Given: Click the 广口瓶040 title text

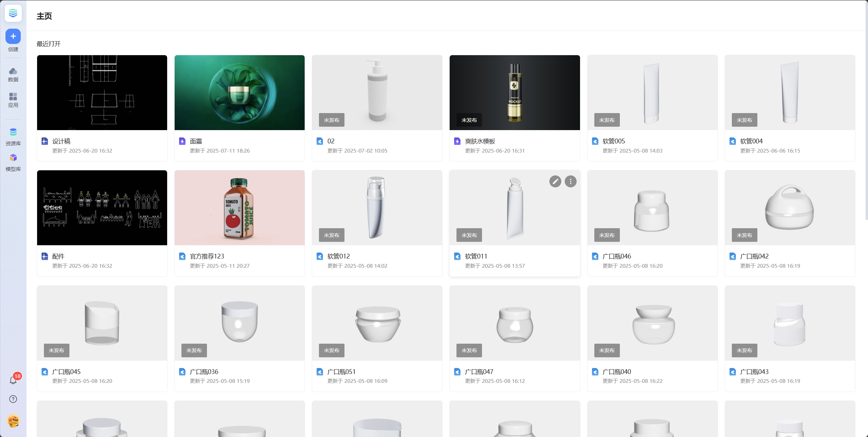Looking at the screenshot, I should 617,372.
